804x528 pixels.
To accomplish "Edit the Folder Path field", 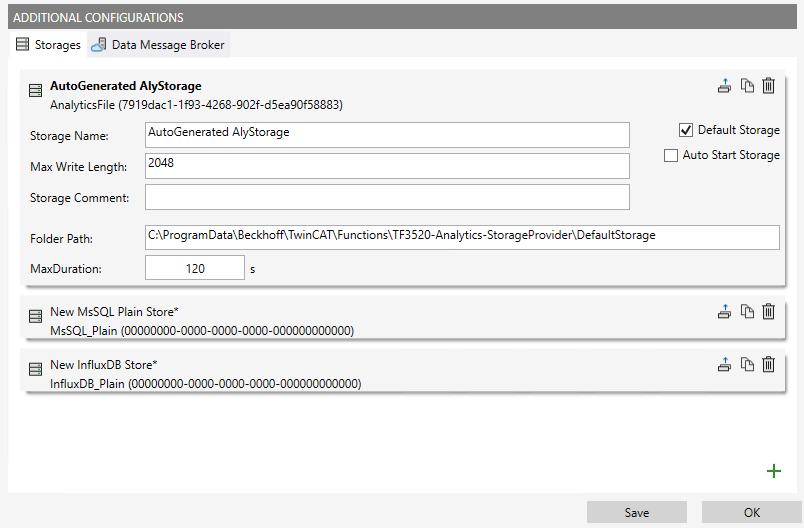I will coord(462,237).
